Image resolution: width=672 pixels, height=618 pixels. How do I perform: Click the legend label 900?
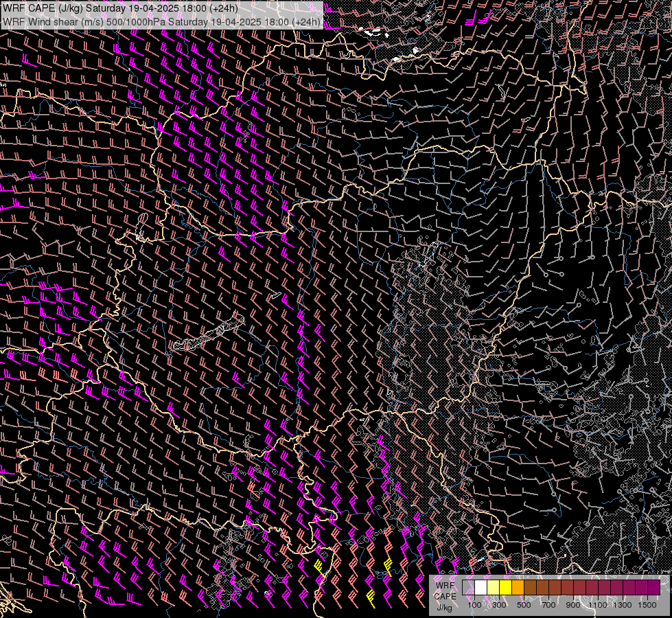coord(573,605)
